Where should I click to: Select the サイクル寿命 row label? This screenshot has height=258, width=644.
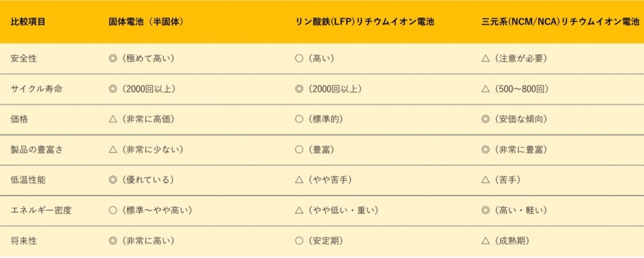(x=36, y=89)
